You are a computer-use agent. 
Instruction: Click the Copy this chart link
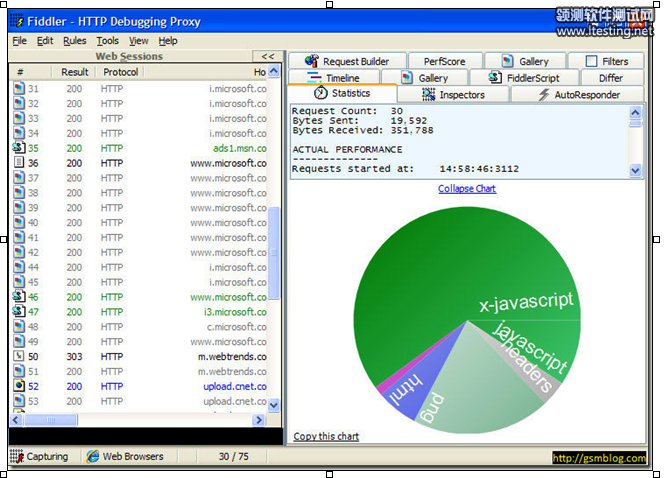[326, 436]
